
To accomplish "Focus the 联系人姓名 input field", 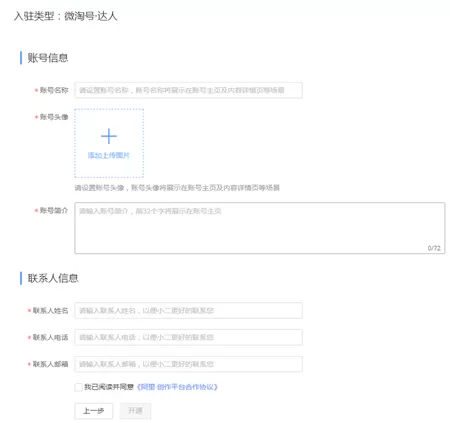I will [188, 311].
